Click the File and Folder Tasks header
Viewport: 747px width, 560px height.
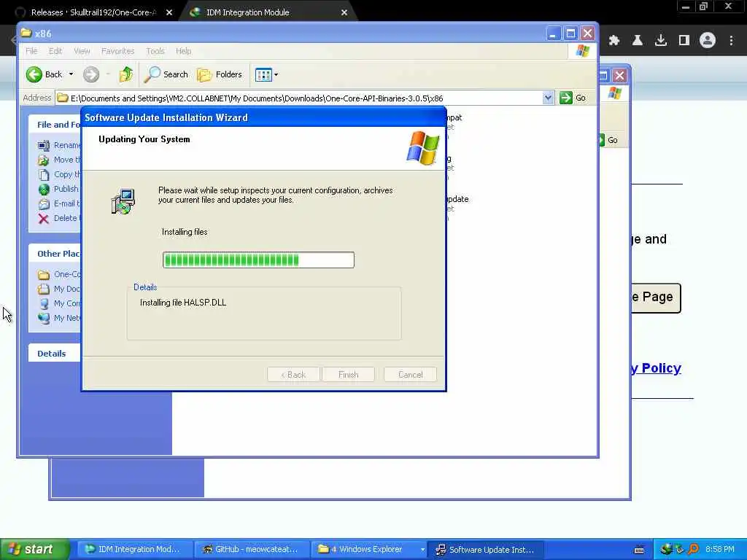pyautogui.click(x=54, y=124)
